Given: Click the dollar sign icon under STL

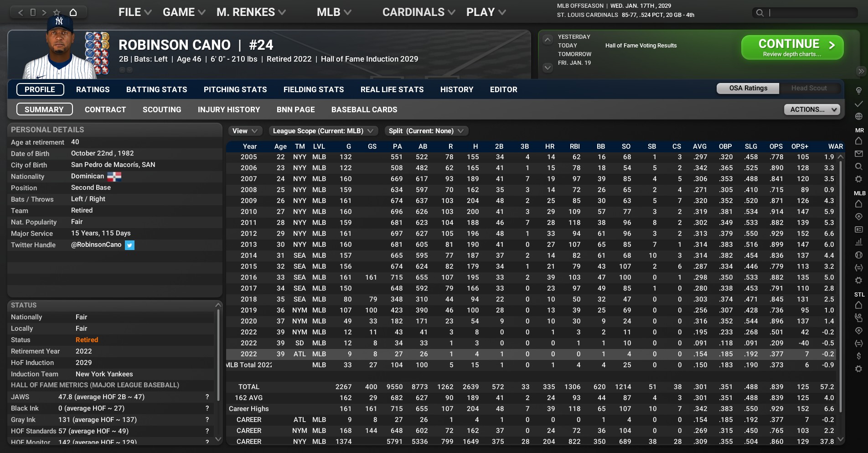Looking at the screenshot, I should point(858,356).
